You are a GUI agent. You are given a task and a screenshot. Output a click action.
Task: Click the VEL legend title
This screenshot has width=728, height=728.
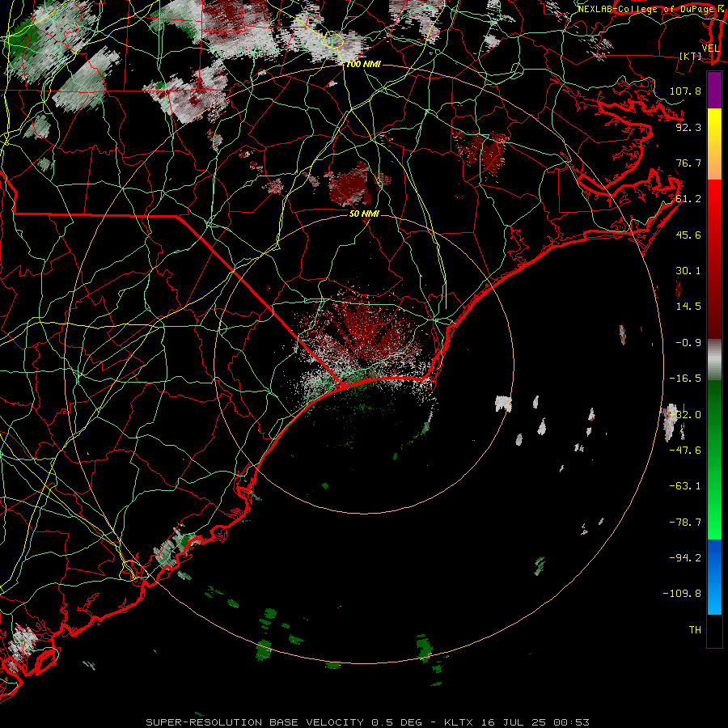point(710,49)
